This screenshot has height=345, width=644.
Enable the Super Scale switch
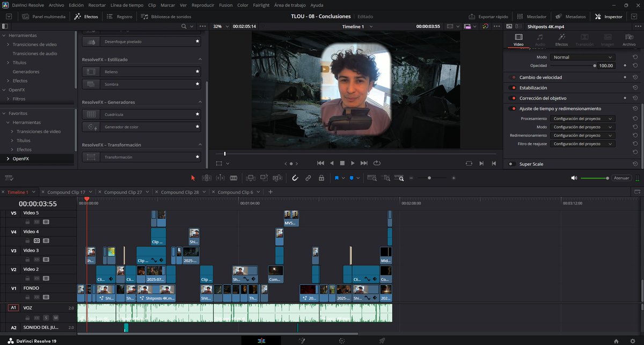(x=513, y=164)
